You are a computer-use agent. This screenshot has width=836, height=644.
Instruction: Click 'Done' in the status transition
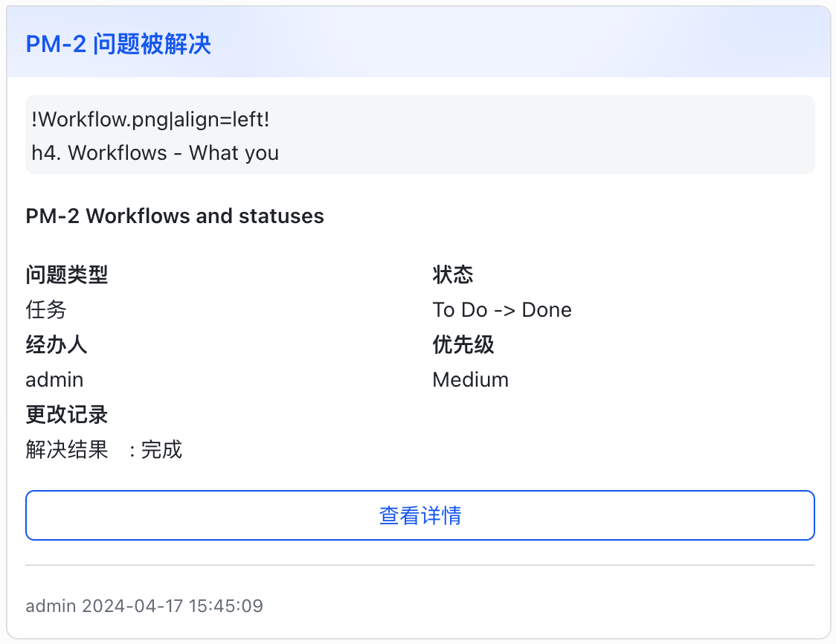click(x=547, y=309)
